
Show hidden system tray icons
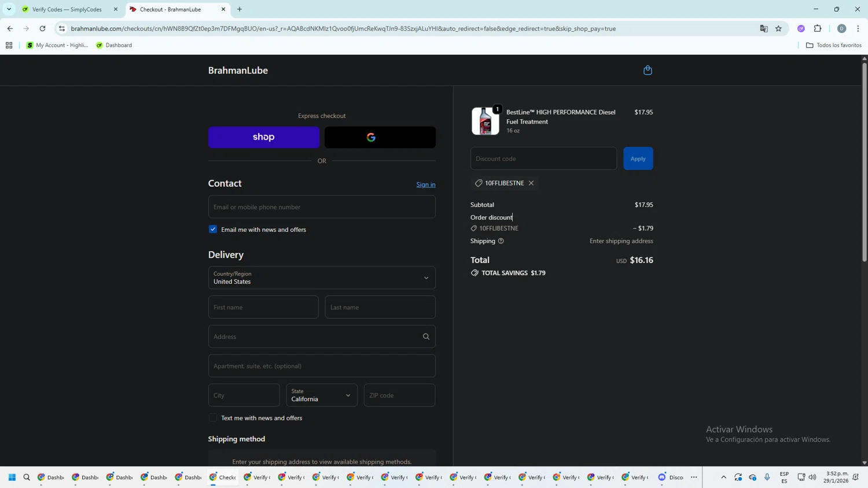[x=723, y=478]
